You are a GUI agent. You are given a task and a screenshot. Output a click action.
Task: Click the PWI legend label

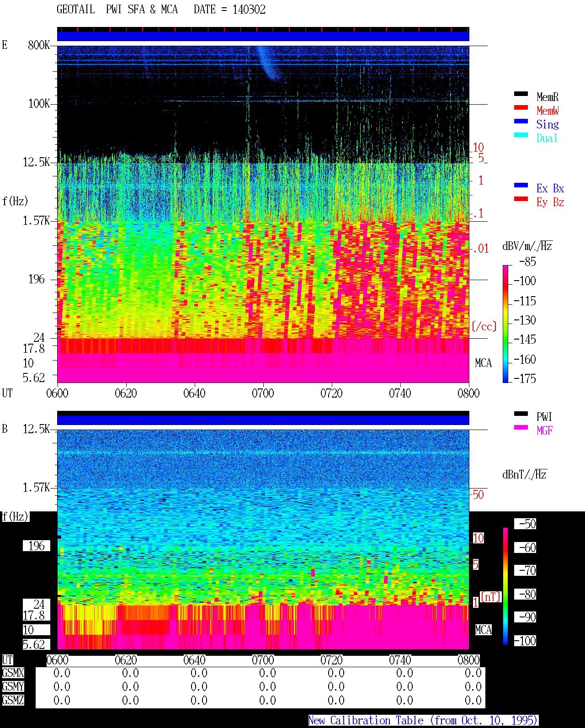(x=544, y=417)
